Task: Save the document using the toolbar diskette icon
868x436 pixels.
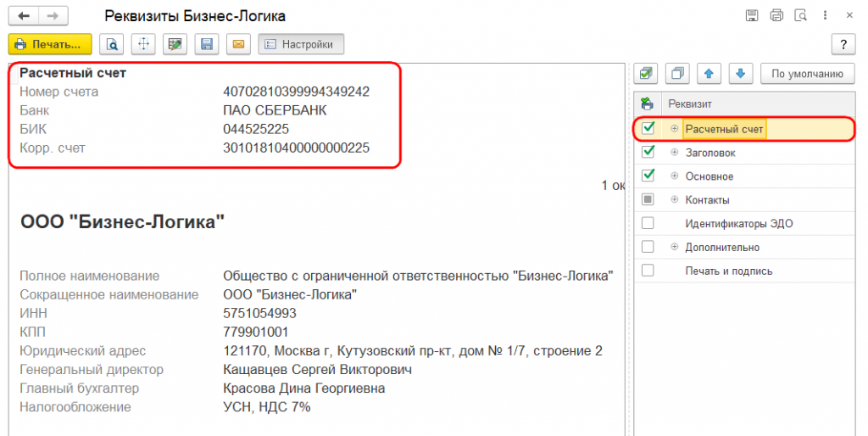Action: pyautogui.click(x=207, y=44)
